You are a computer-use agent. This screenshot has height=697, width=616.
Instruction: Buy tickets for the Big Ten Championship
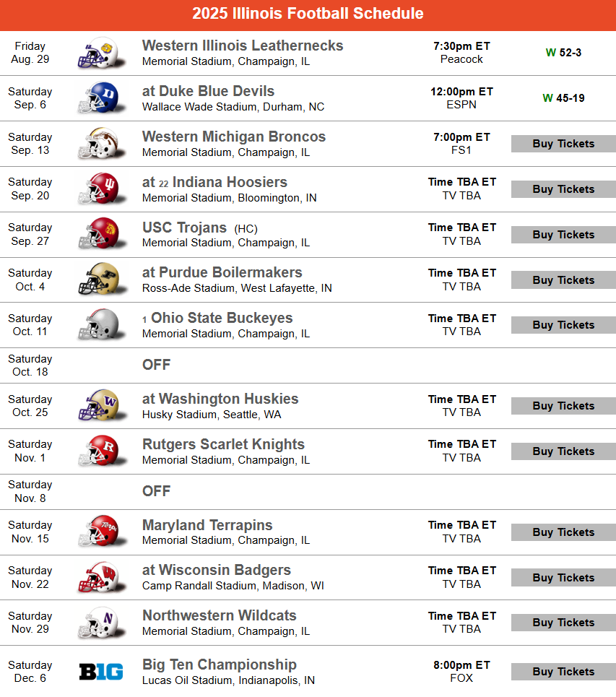pos(563,671)
